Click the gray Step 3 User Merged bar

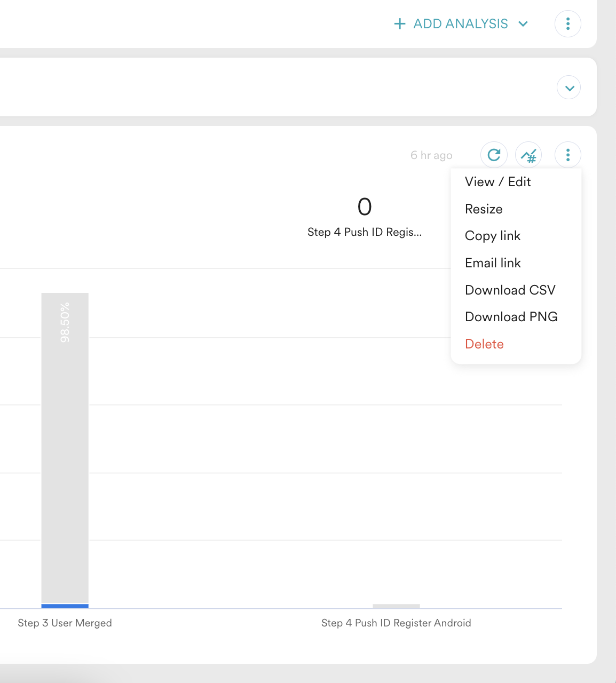tap(65, 448)
